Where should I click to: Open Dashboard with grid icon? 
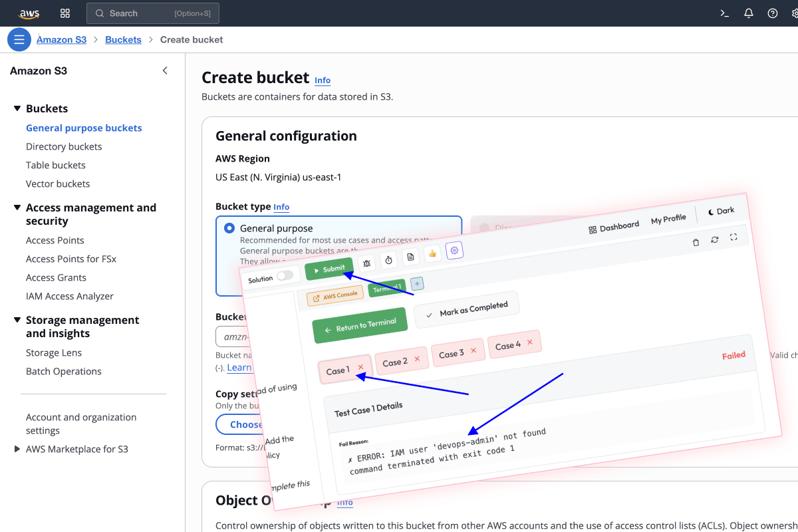614,227
